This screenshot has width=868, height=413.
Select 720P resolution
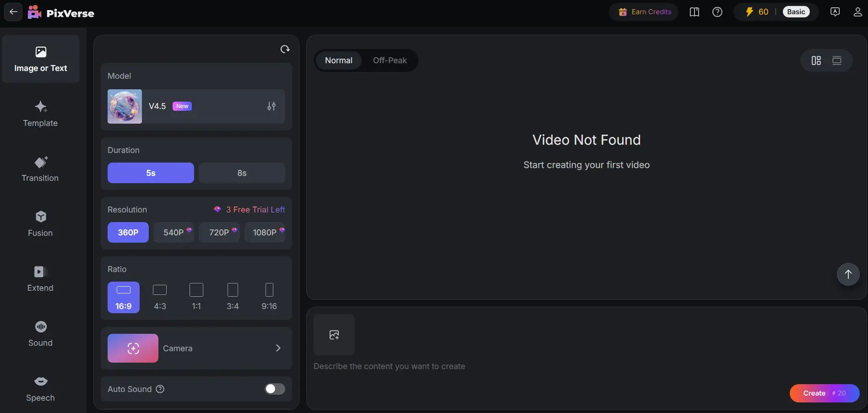click(x=219, y=232)
